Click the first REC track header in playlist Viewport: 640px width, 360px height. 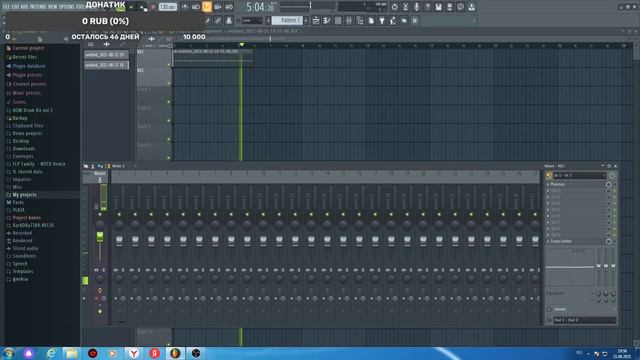pos(153,58)
